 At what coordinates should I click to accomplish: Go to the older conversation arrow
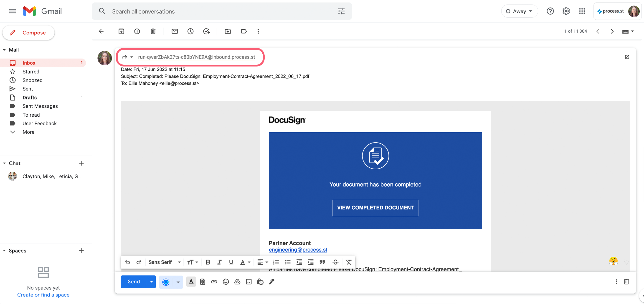pyautogui.click(x=612, y=31)
